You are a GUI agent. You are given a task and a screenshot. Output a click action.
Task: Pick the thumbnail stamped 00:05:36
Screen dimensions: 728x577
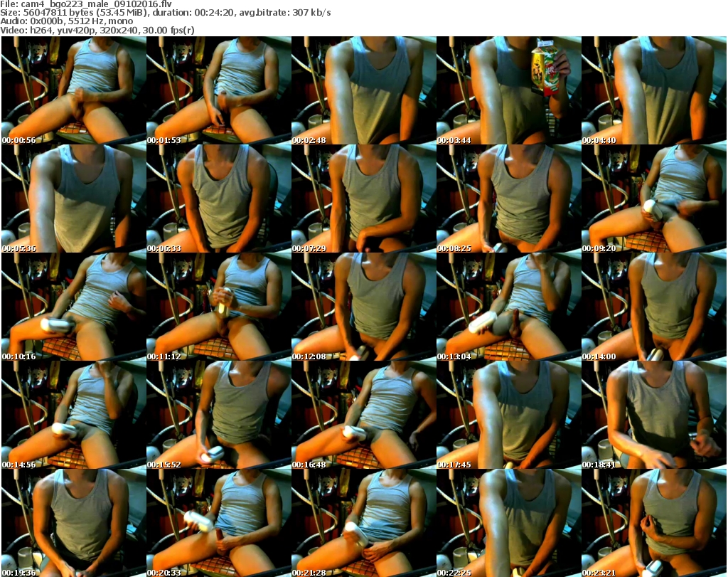coord(74,198)
